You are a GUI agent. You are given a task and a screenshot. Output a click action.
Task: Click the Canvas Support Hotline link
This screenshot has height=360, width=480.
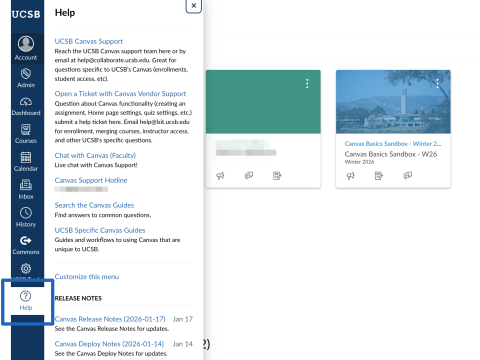click(x=91, y=180)
